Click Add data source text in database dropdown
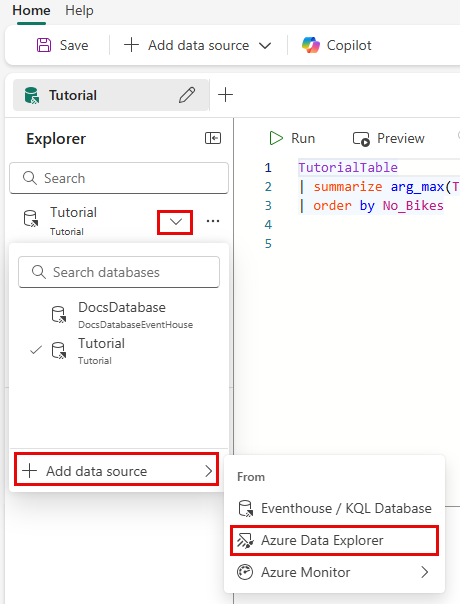Viewport: 460px width, 604px height. (x=97, y=471)
